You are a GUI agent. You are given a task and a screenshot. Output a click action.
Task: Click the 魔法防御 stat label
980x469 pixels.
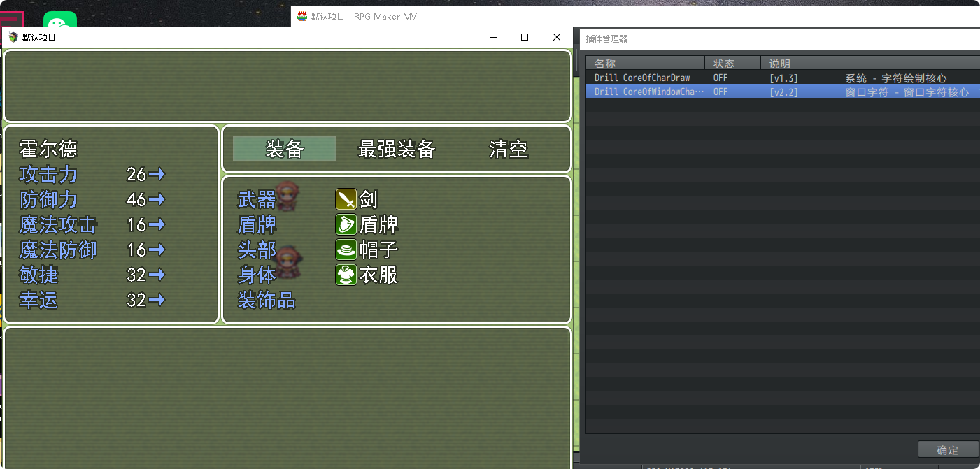click(x=58, y=250)
